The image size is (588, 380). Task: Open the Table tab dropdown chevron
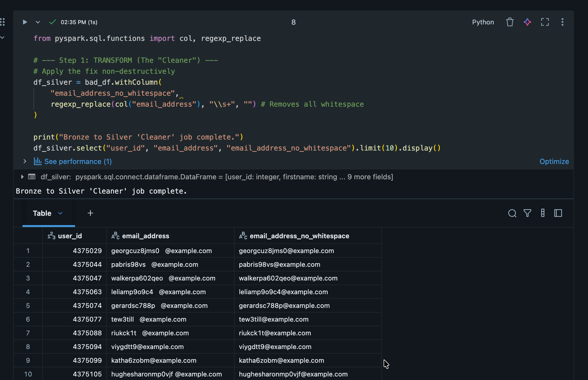(x=60, y=213)
